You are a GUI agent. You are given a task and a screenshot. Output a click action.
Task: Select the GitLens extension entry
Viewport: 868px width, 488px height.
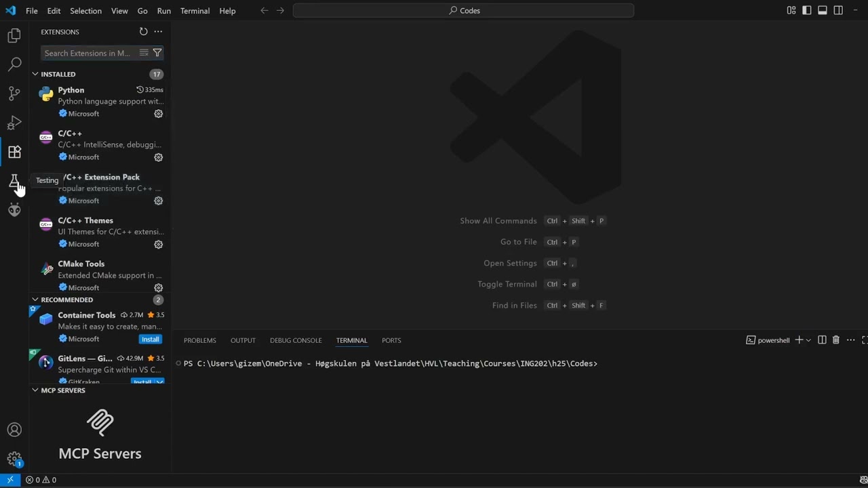(100, 368)
